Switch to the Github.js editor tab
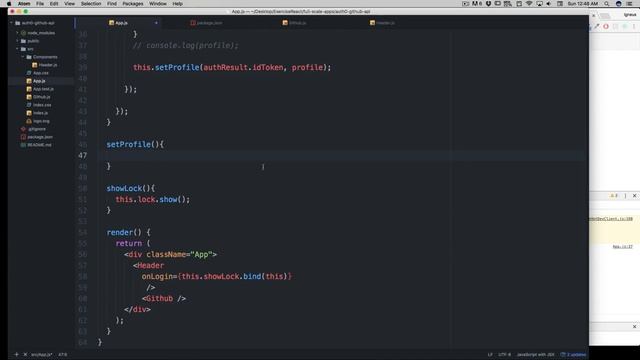The image size is (640, 360). [295, 23]
